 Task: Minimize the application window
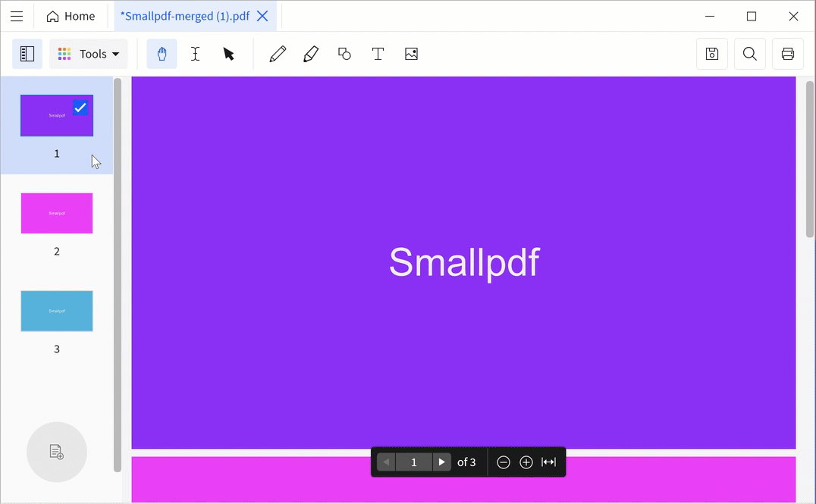point(710,16)
